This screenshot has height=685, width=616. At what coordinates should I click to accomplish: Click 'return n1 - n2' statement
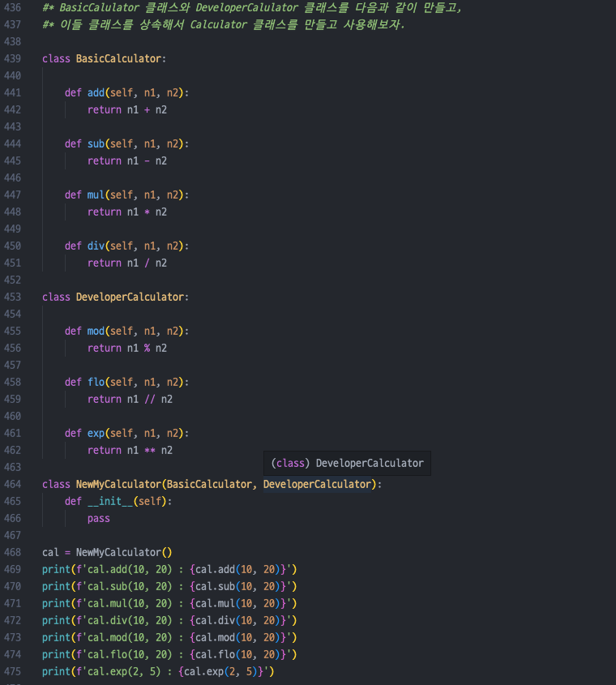pos(127,161)
